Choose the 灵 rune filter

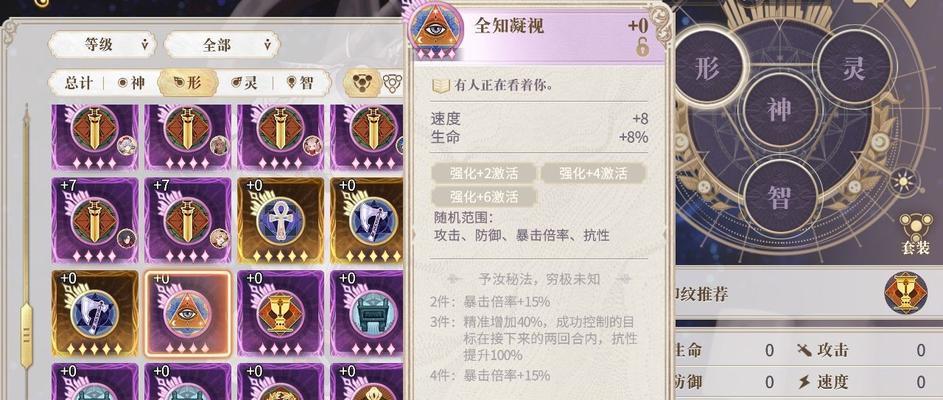tap(244, 83)
